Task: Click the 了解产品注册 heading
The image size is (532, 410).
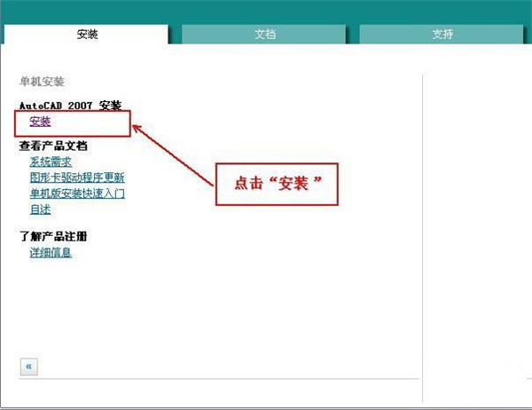Action: pos(53,236)
